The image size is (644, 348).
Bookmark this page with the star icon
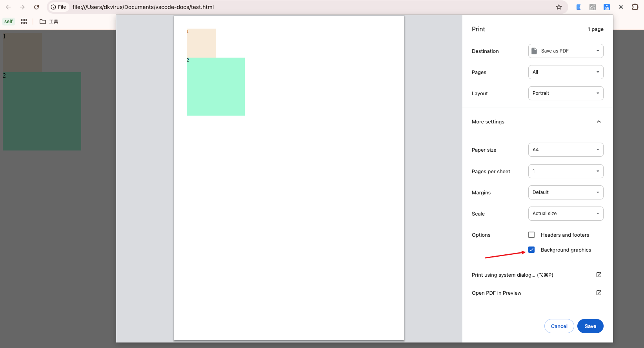coord(559,7)
